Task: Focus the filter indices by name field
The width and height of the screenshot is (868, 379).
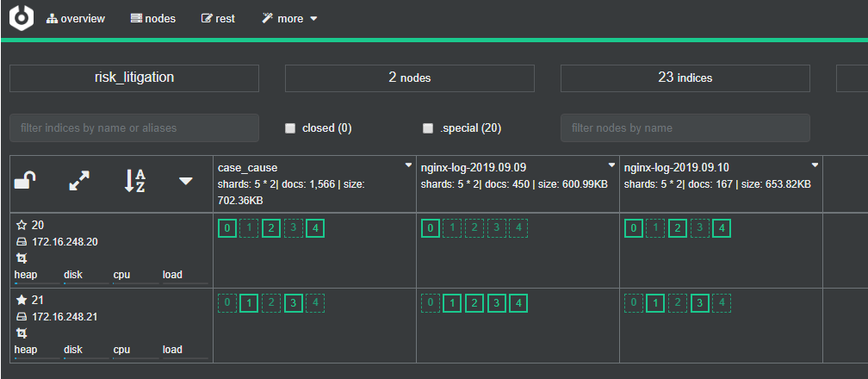Action: (134, 128)
